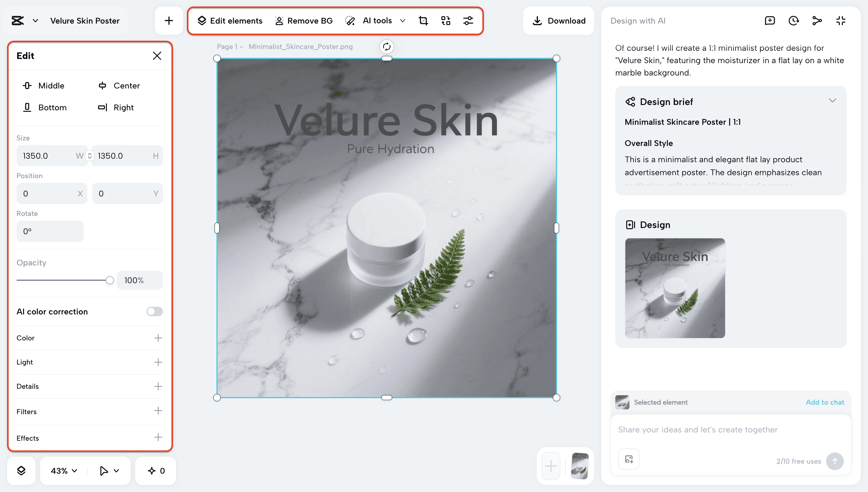The width and height of the screenshot is (868, 492).
Task: Open the Adjustments sliders icon in the toolbar
Action: 468,21
